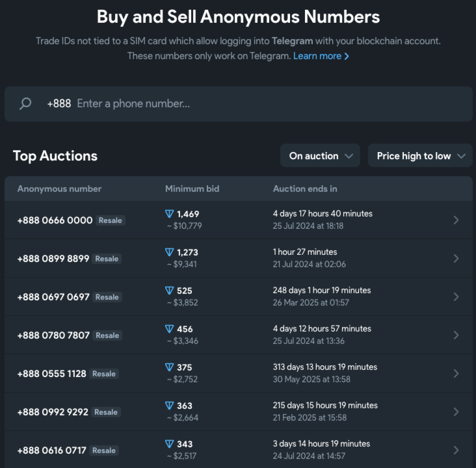
Task: Open the On auction filter dropdown
Action: tap(321, 156)
